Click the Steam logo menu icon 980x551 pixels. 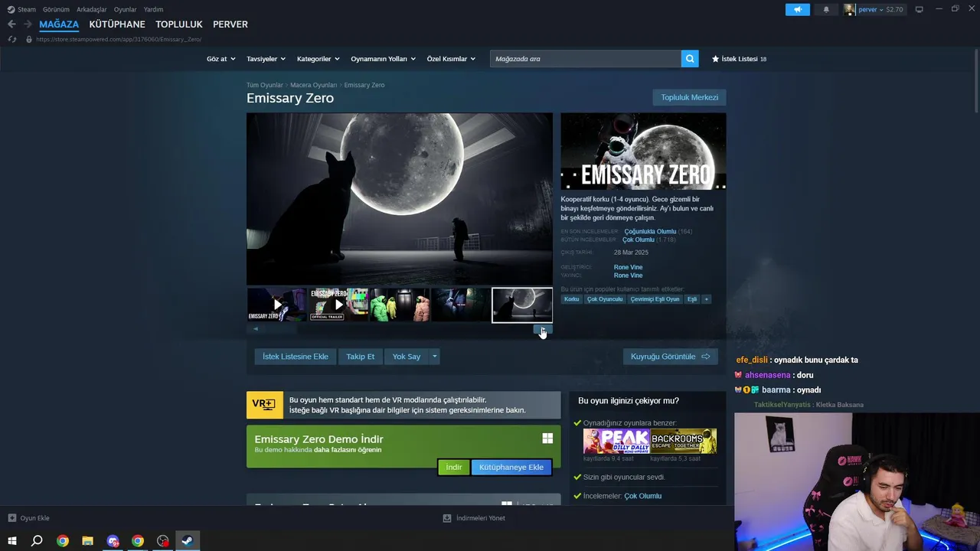click(x=11, y=9)
